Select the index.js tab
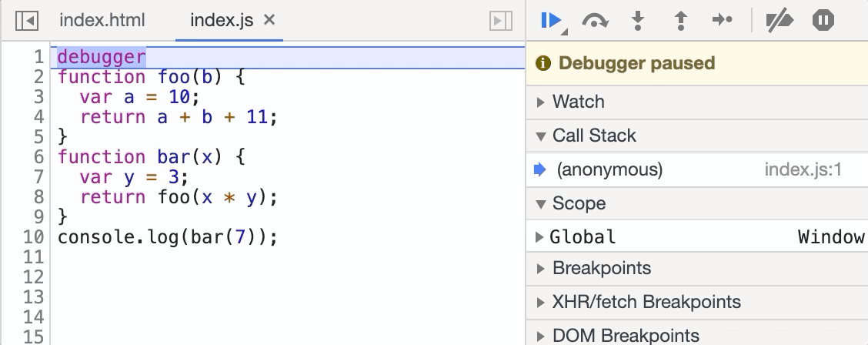The image size is (868, 345). tap(222, 21)
